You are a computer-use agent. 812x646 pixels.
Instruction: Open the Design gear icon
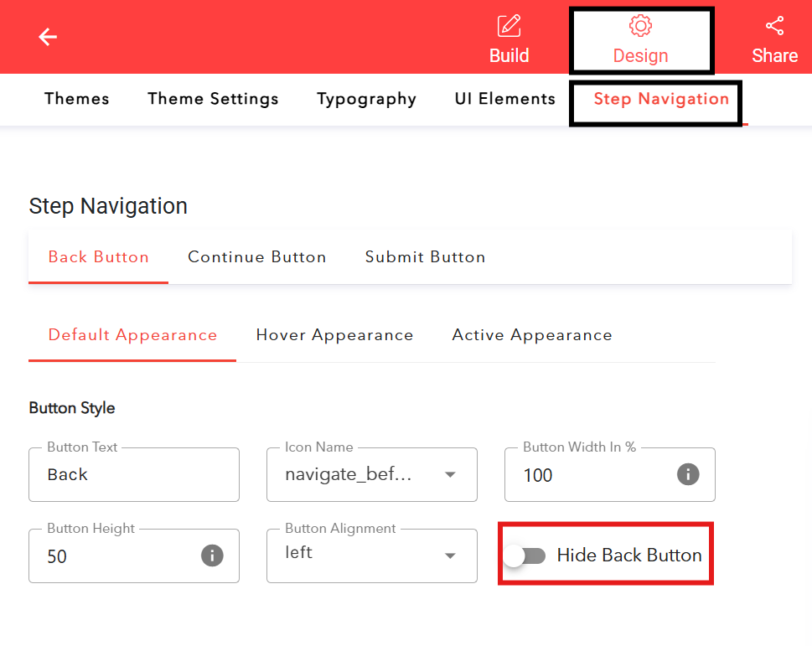point(640,25)
